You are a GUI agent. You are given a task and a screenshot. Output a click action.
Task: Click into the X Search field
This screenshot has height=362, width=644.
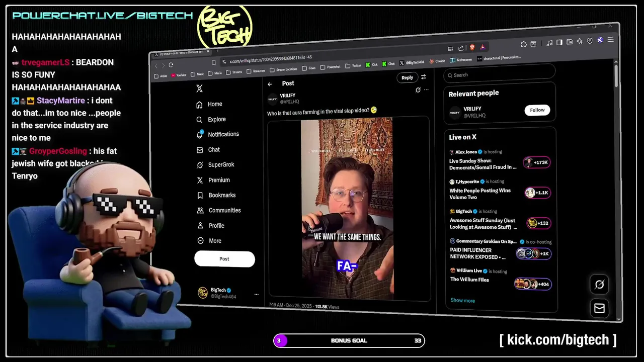pyautogui.click(x=499, y=75)
